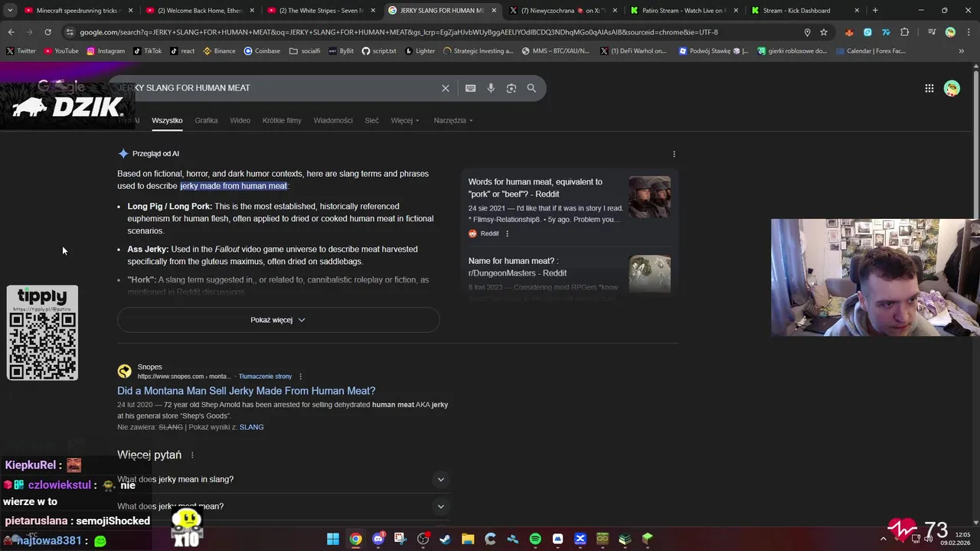The width and height of the screenshot is (980, 551).
Task: Switch to the Grafika tab
Action: click(206, 120)
